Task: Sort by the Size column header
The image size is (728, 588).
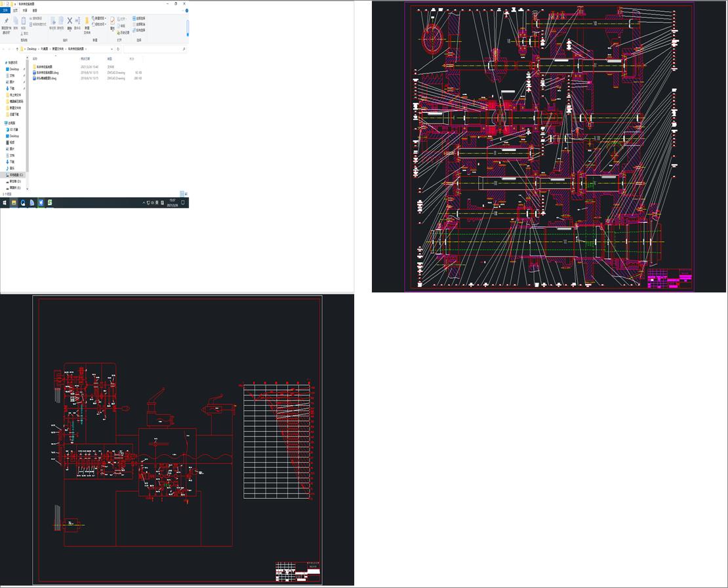Action: point(132,59)
